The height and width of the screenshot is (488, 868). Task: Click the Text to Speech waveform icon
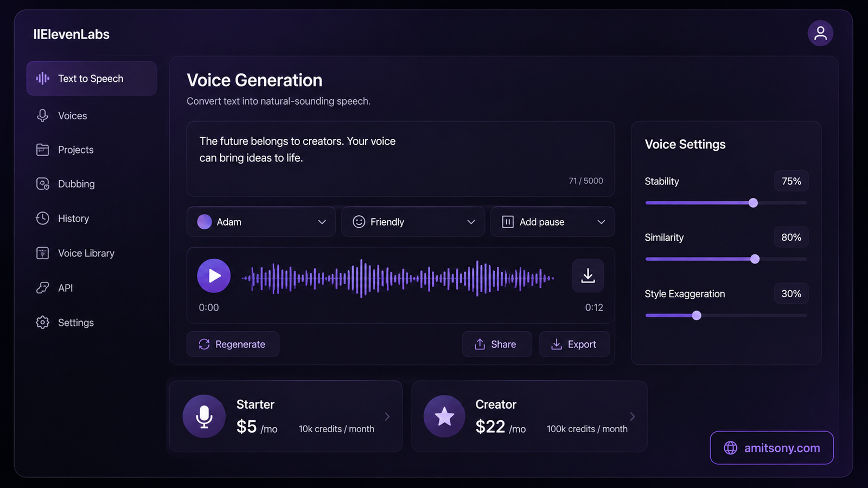[x=42, y=79]
